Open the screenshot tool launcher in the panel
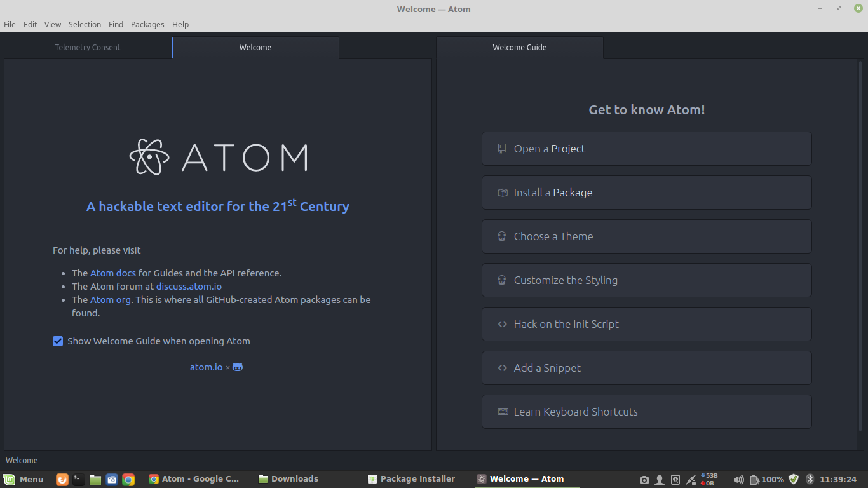Screen dimensions: 868x488 tap(112, 480)
